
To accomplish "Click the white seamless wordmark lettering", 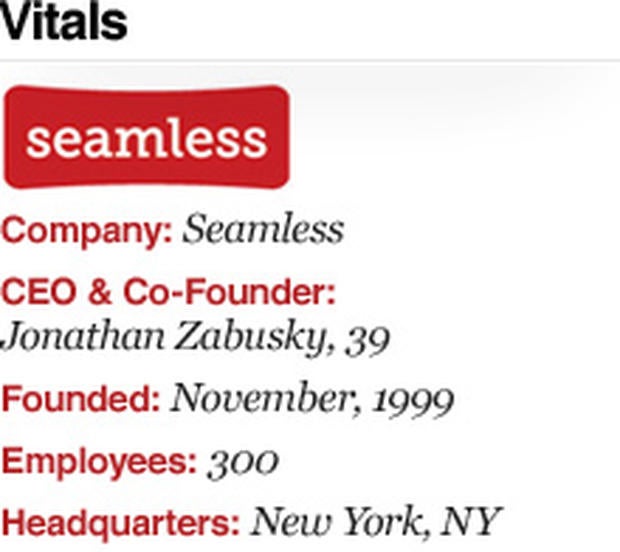I will click(x=147, y=138).
